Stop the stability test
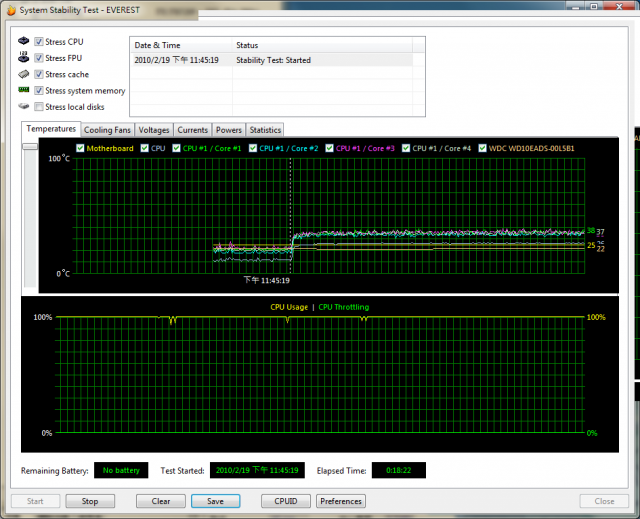 [90, 501]
